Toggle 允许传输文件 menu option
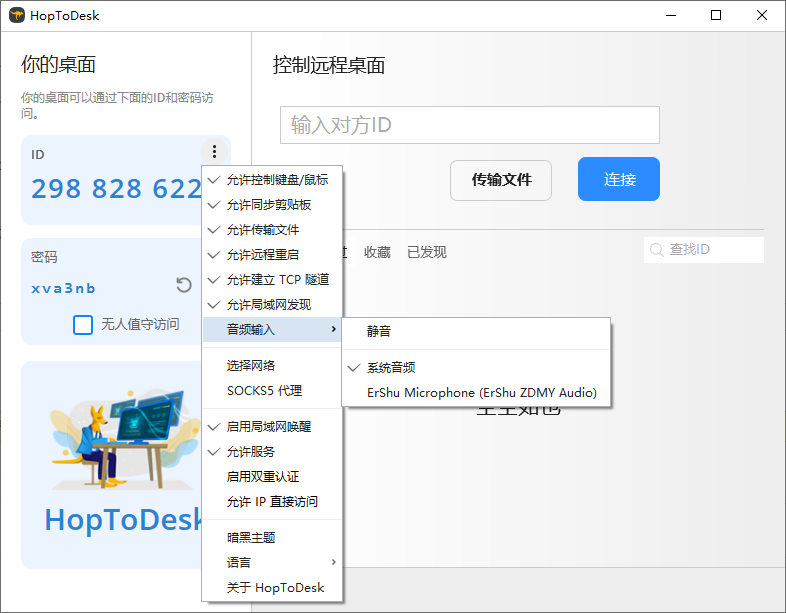The image size is (786, 613). coord(272,230)
